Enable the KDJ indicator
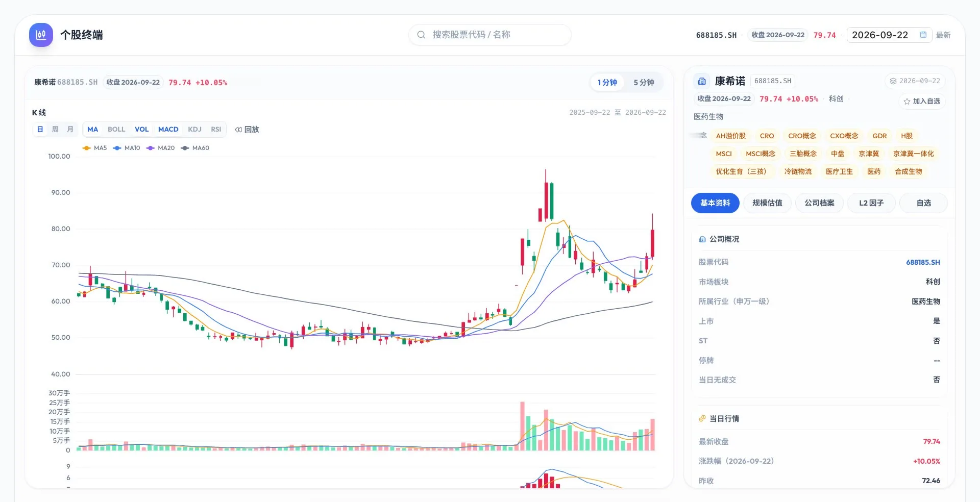This screenshot has height=502, width=980. coord(194,130)
